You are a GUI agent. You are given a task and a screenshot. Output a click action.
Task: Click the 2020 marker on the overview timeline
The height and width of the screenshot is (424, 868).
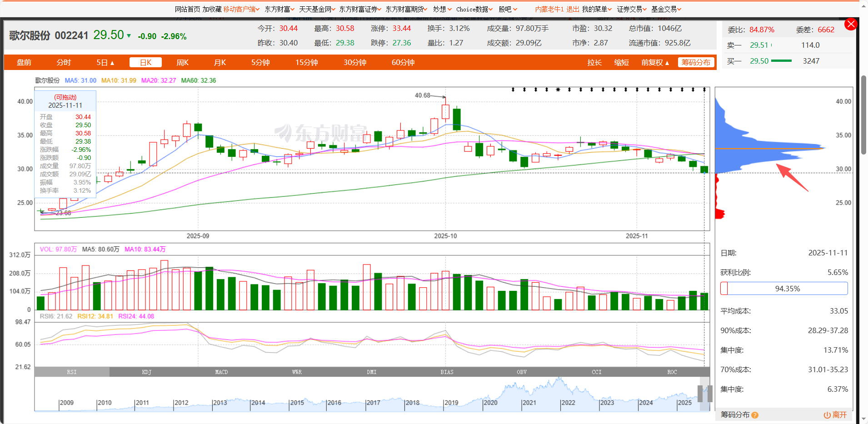coord(490,403)
